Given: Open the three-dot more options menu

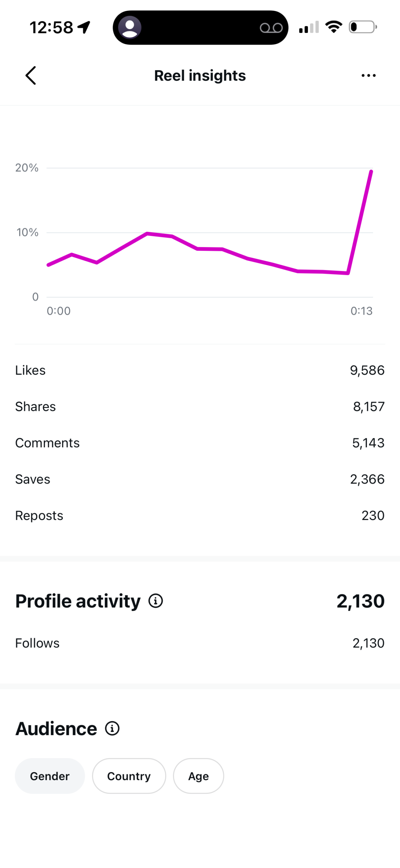Looking at the screenshot, I should [x=369, y=75].
